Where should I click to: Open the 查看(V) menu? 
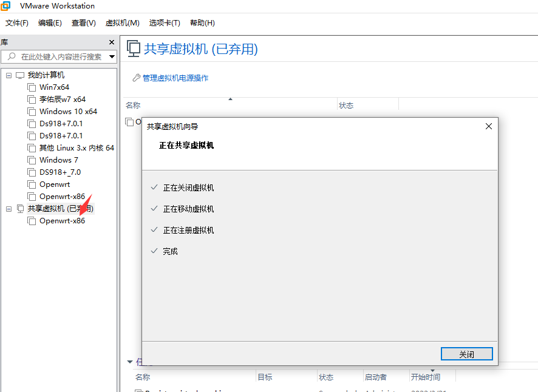pyautogui.click(x=83, y=23)
